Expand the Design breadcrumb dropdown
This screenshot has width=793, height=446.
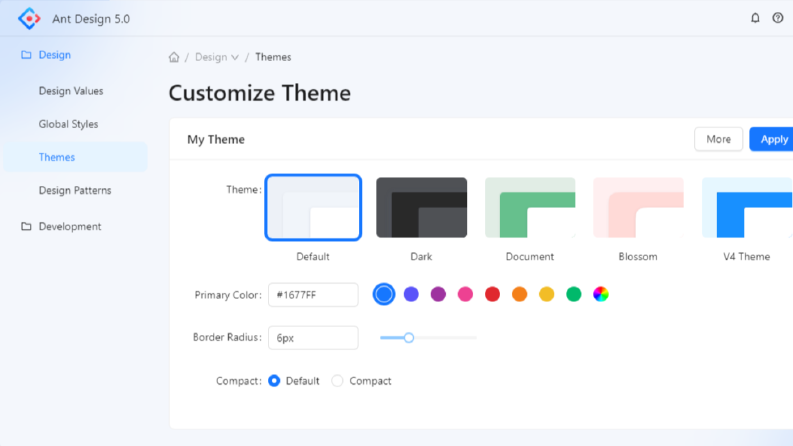pyautogui.click(x=217, y=57)
